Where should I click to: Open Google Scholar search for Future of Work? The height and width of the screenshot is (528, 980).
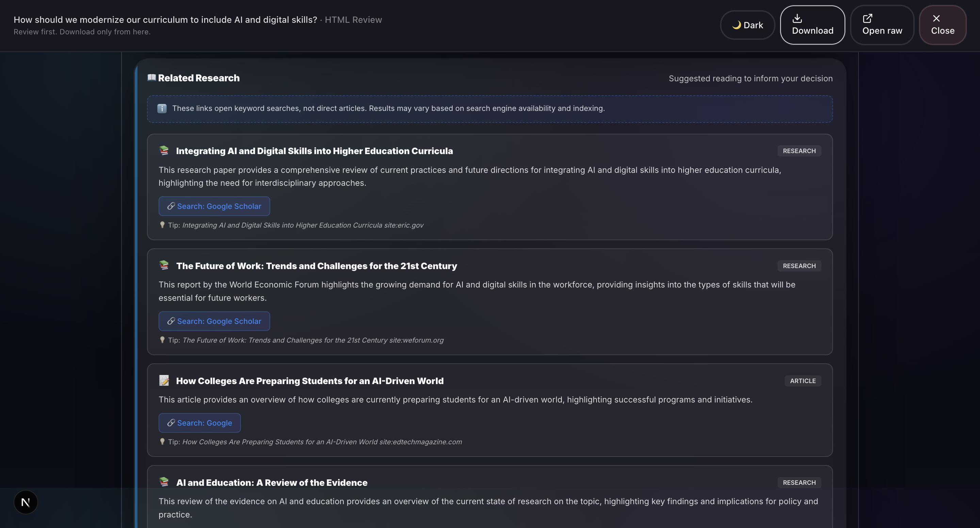click(x=214, y=321)
